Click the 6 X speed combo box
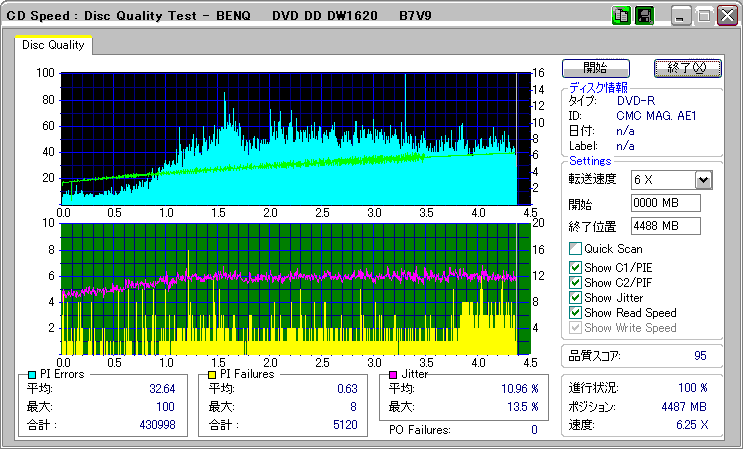The height and width of the screenshot is (449, 743). tap(662, 180)
